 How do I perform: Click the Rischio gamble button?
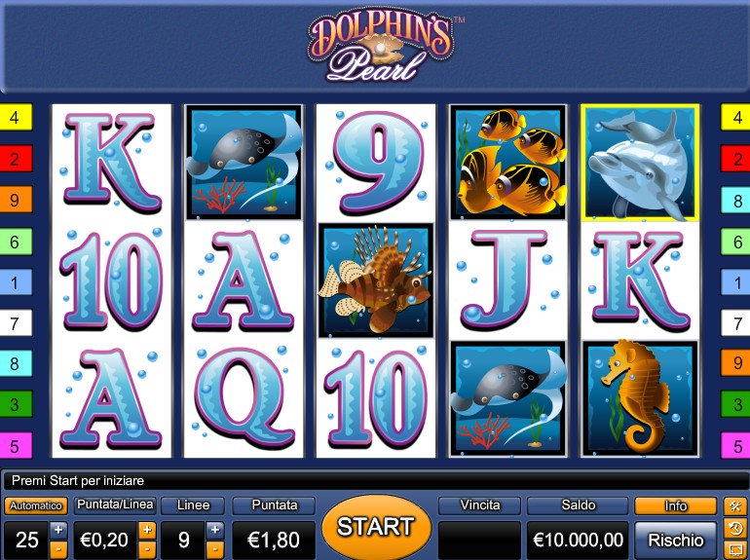click(x=675, y=540)
